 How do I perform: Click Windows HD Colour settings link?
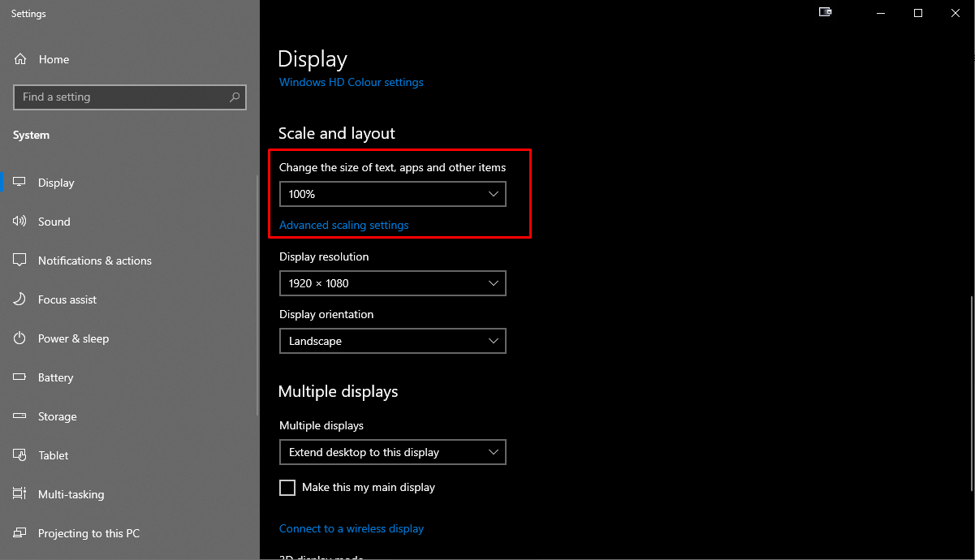pos(352,82)
